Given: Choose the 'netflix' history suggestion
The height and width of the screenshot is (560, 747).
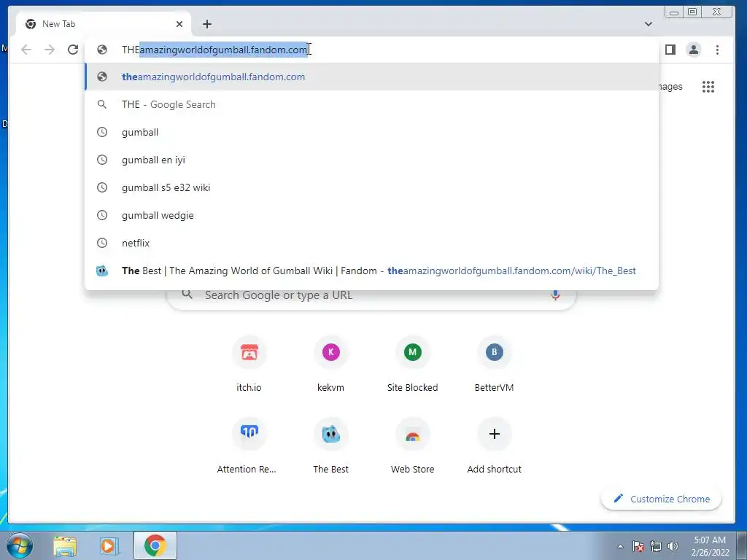Looking at the screenshot, I should (371, 242).
